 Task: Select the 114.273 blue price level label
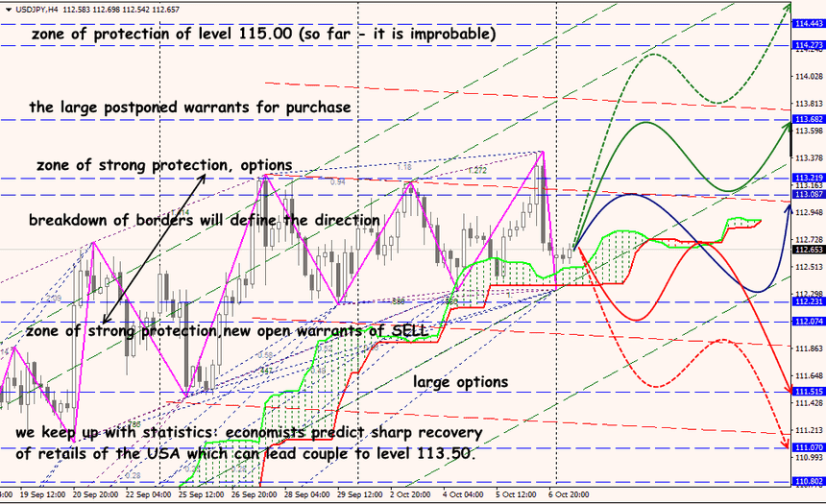[x=809, y=45]
